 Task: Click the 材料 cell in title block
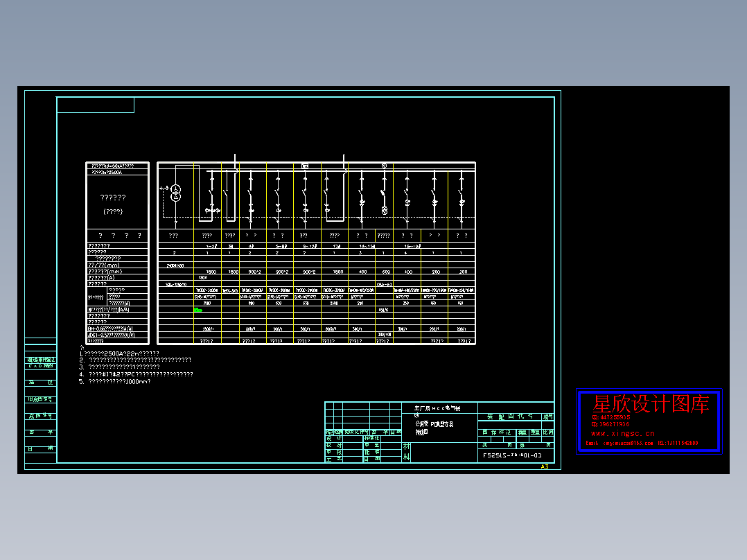tap(406, 451)
